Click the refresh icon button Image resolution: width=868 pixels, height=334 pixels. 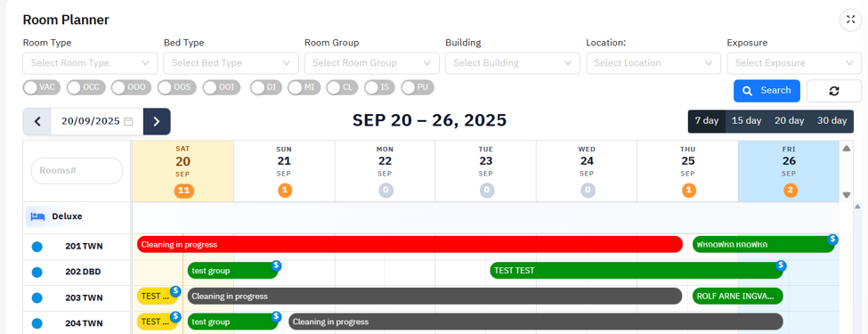tap(833, 91)
